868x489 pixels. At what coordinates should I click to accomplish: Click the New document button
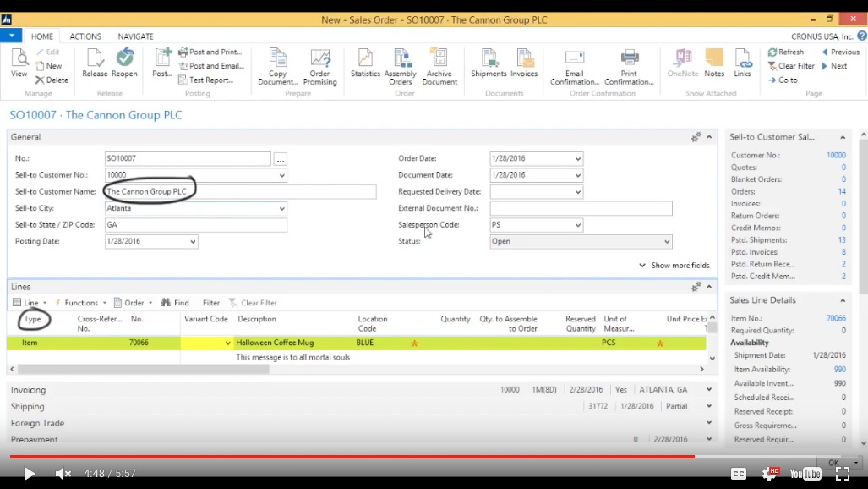(x=49, y=65)
